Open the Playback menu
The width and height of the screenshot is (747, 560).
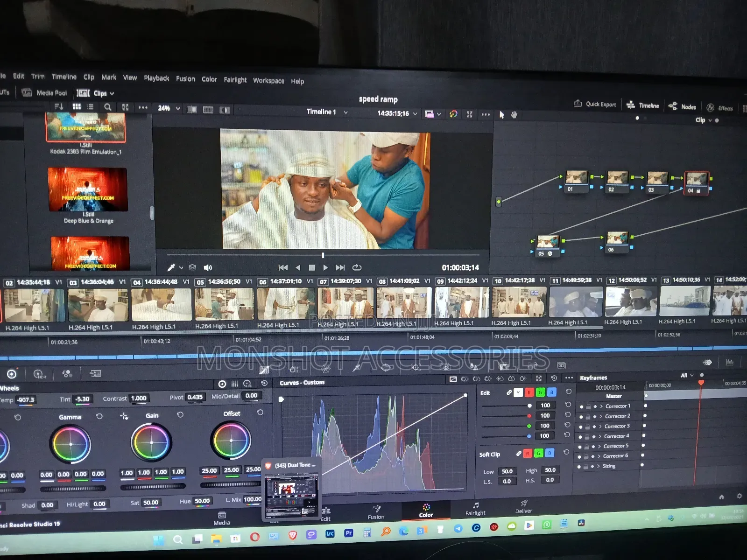pyautogui.click(x=156, y=78)
